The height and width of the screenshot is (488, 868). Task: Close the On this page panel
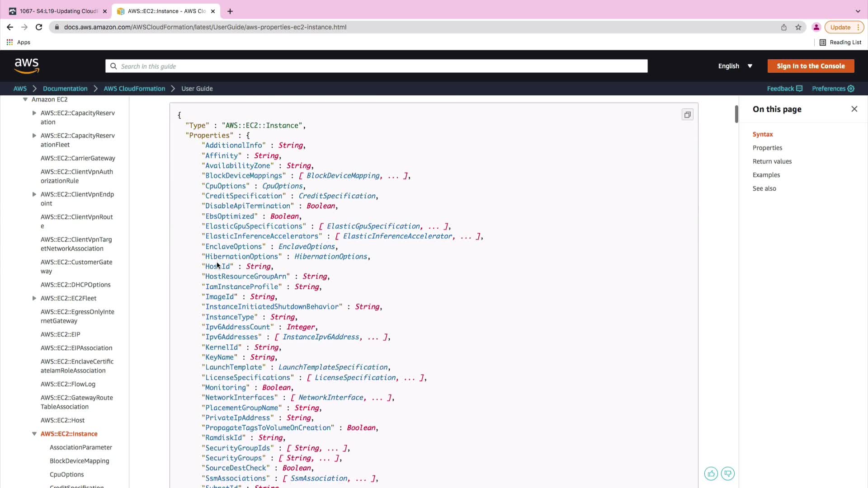(854, 109)
